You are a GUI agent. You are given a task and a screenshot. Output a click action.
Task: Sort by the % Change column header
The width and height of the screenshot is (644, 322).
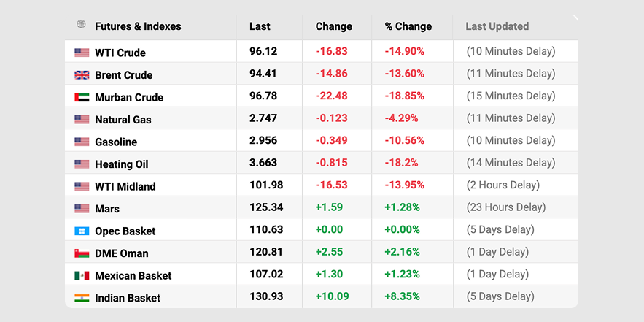pyautogui.click(x=408, y=26)
